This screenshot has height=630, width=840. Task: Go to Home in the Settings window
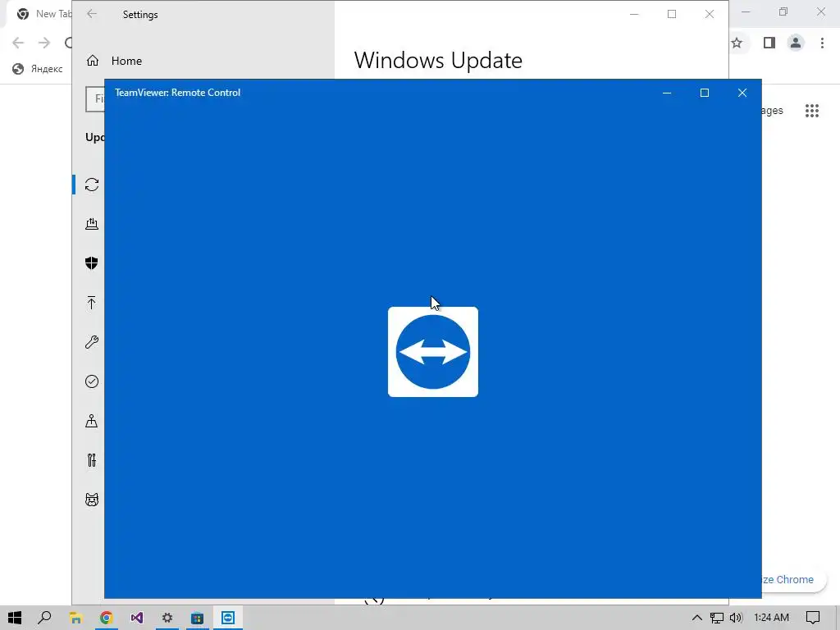[114, 61]
